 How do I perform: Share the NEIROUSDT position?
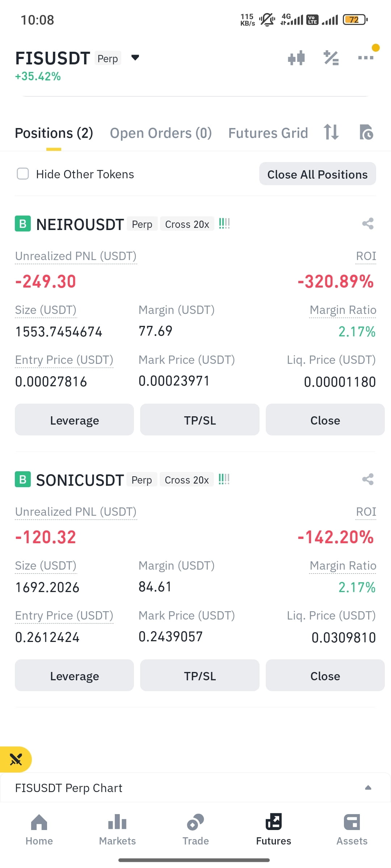pos(368,224)
